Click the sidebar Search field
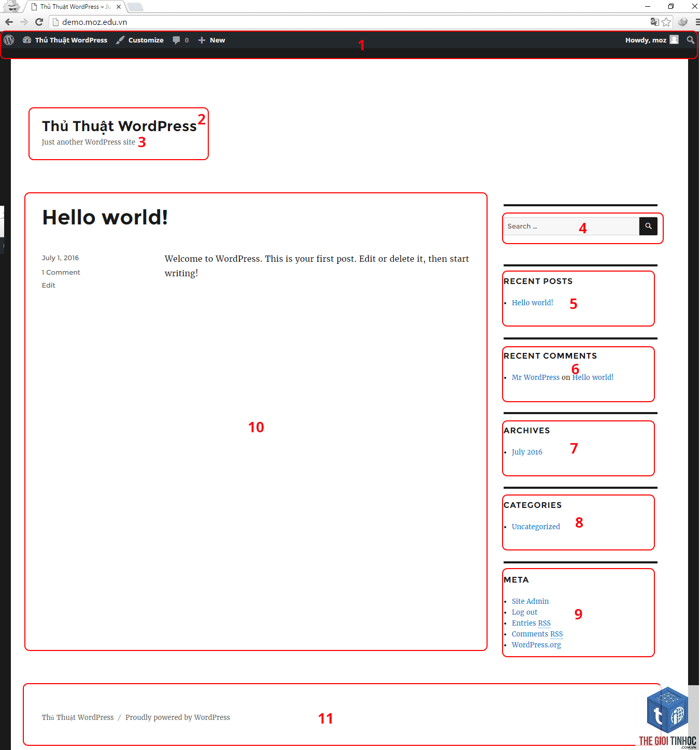 coord(572,227)
